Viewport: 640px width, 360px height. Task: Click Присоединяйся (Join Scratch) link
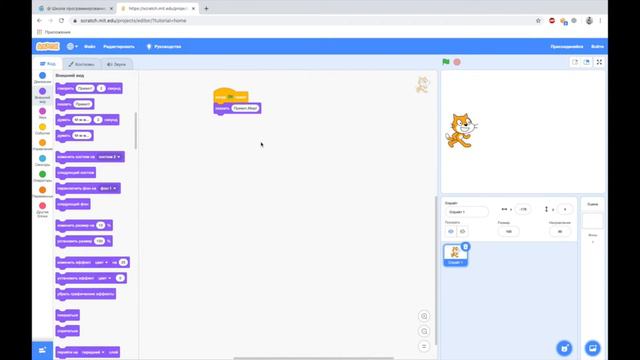(567, 47)
